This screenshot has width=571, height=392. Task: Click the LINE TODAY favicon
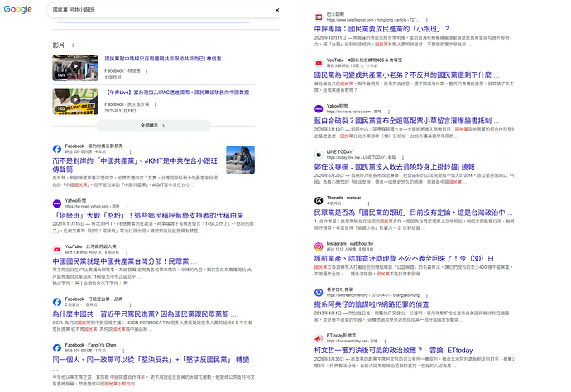pos(319,155)
